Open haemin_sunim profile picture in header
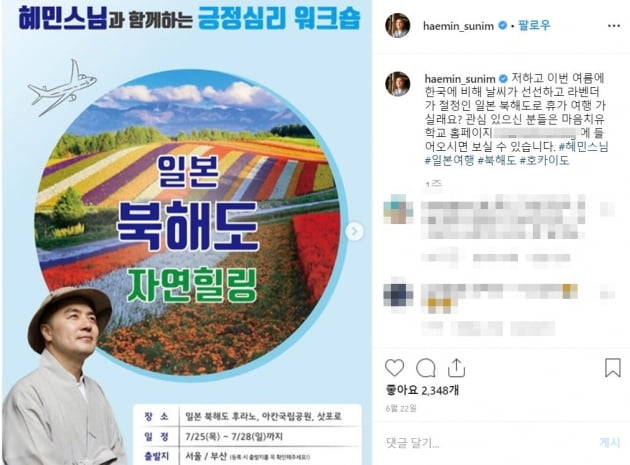This screenshot has height=465, width=630. point(398,25)
